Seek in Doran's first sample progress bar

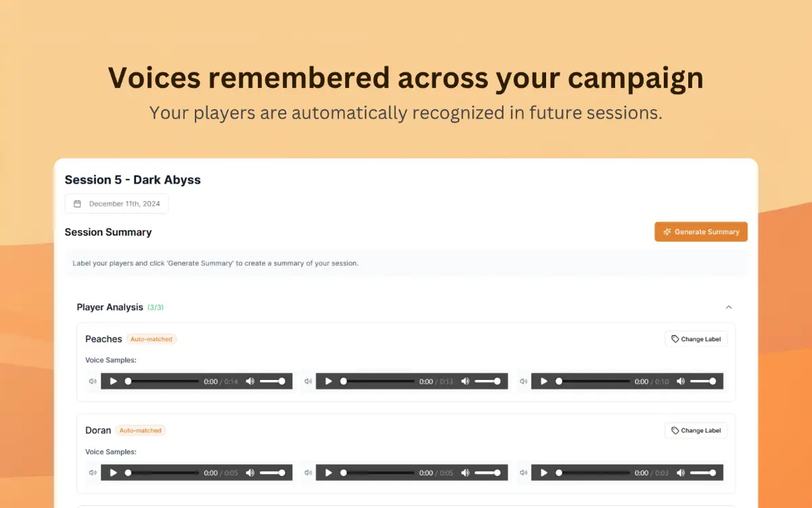tap(162, 473)
